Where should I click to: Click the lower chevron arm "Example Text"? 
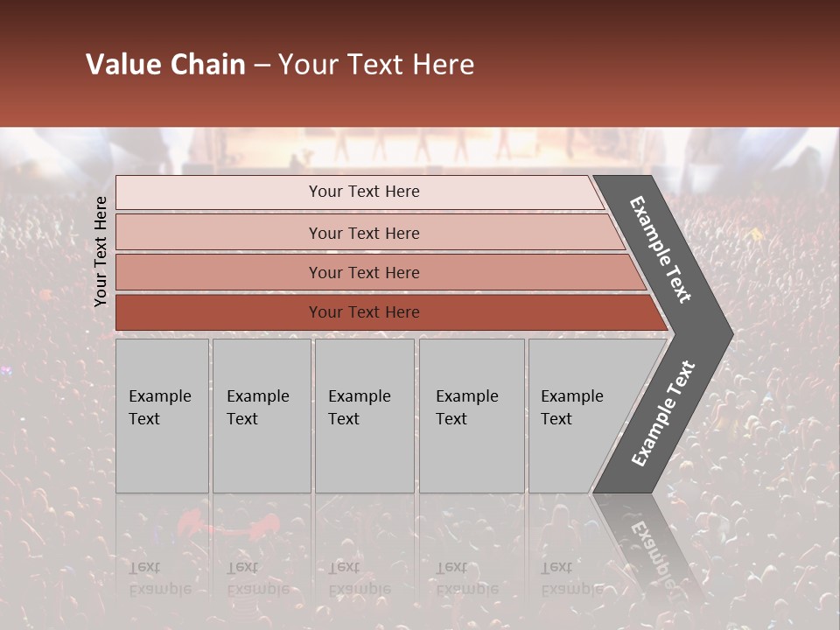[x=662, y=414]
